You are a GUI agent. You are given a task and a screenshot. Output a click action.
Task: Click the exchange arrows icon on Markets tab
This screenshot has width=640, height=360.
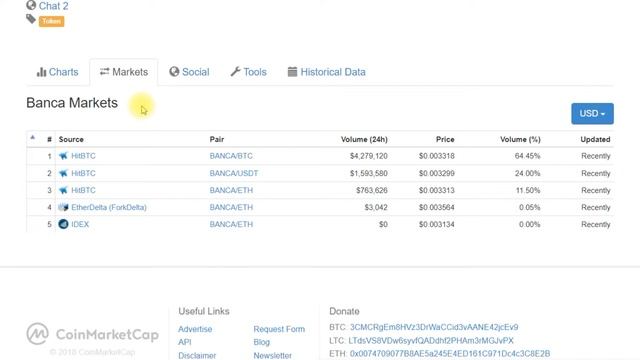point(104,71)
